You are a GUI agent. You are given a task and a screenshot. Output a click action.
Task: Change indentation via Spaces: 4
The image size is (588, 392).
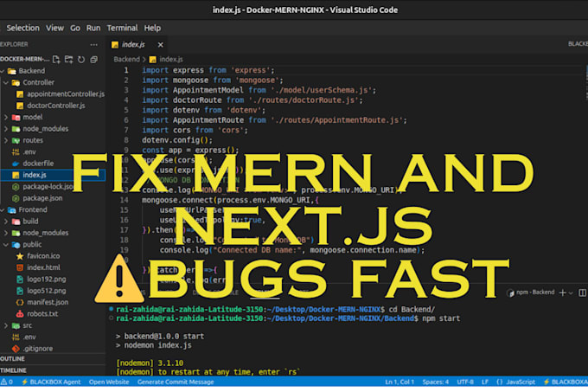435,382
